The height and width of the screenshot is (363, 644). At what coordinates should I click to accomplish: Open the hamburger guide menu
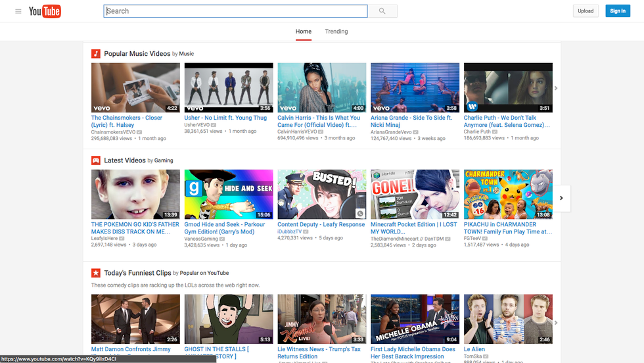click(x=18, y=11)
